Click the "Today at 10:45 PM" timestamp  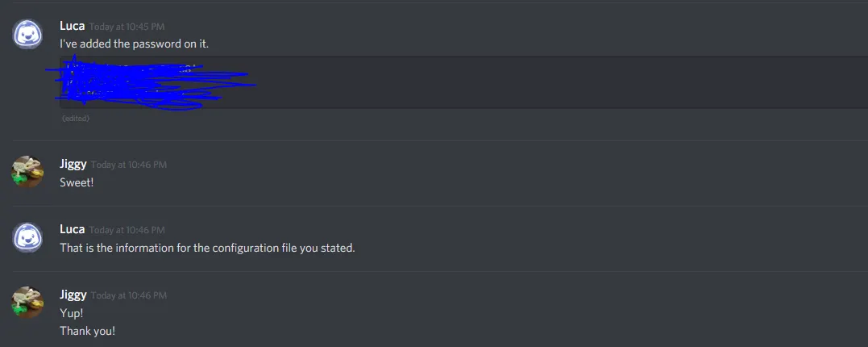click(x=127, y=27)
